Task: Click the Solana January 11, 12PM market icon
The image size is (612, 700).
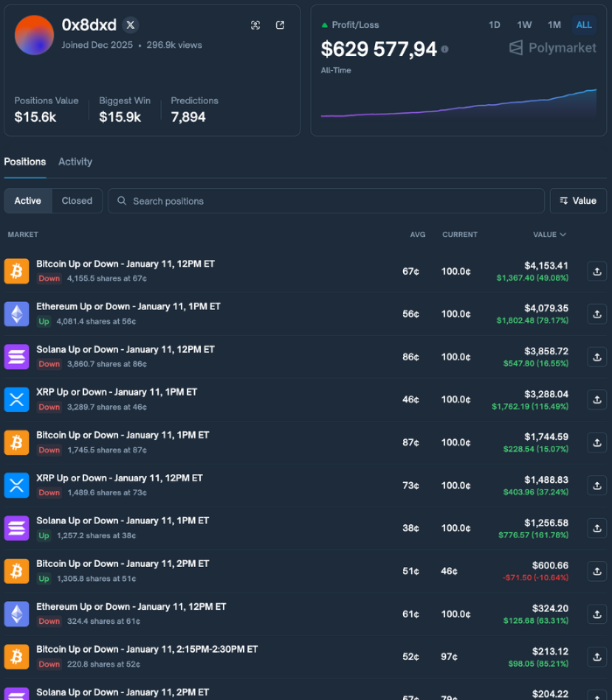Action: [x=17, y=357]
